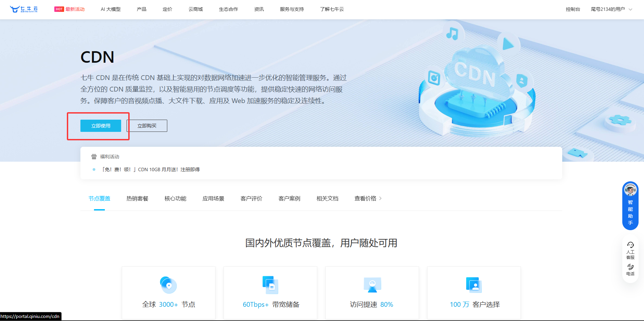Switch to the 应用场景 tab

213,198
